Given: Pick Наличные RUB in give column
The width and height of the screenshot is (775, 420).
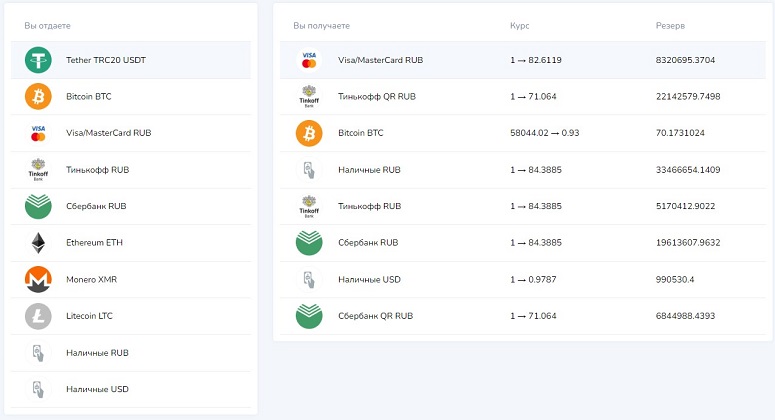Looking at the screenshot, I should (97, 353).
